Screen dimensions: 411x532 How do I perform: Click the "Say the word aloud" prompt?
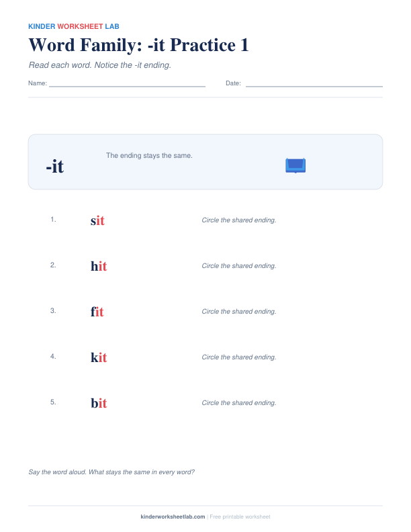coord(111,472)
